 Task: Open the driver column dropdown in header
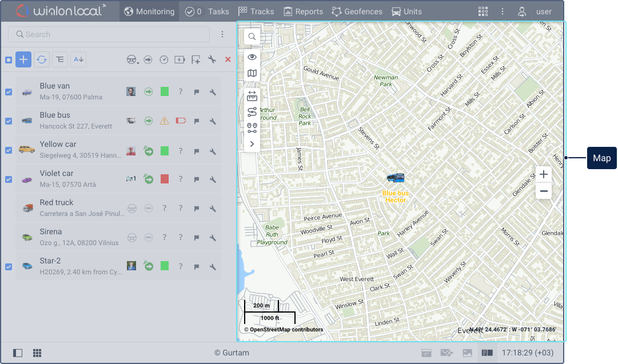point(133,59)
